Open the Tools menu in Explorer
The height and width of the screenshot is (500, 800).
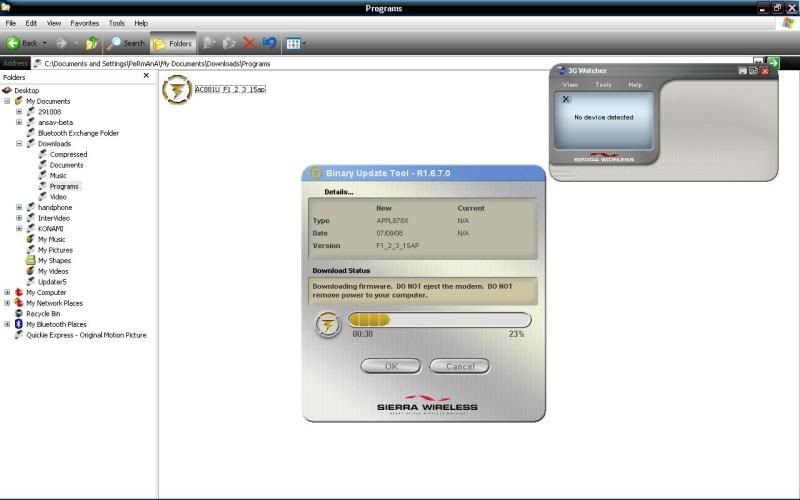pos(116,23)
